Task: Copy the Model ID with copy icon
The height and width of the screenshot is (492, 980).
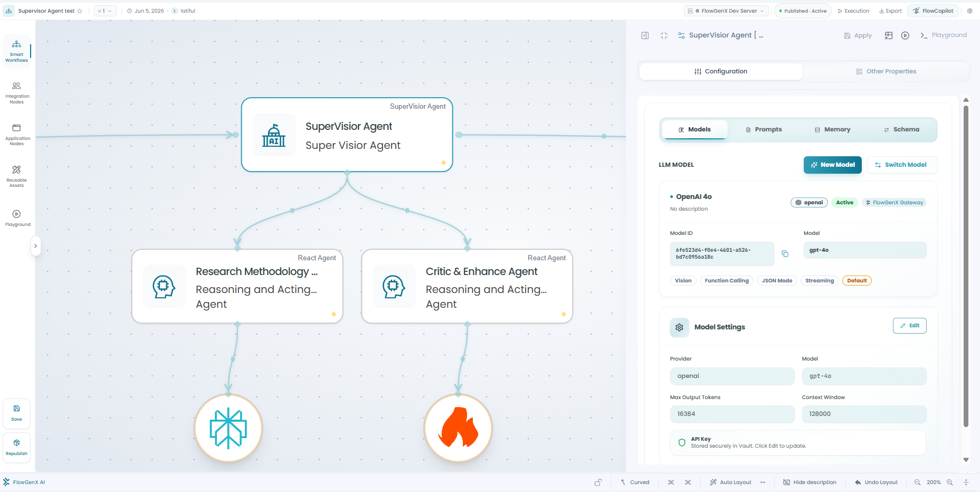Action: click(x=785, y=254)
